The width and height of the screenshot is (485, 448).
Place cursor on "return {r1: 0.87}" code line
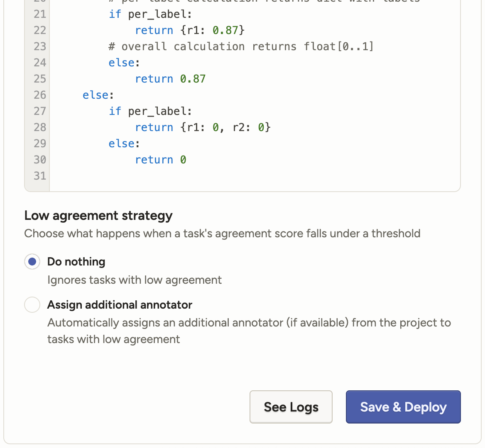(x=189, y=30)
